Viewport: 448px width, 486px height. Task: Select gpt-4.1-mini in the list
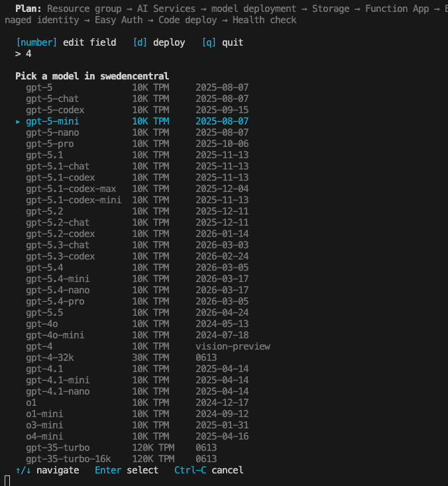click(137, 380)
